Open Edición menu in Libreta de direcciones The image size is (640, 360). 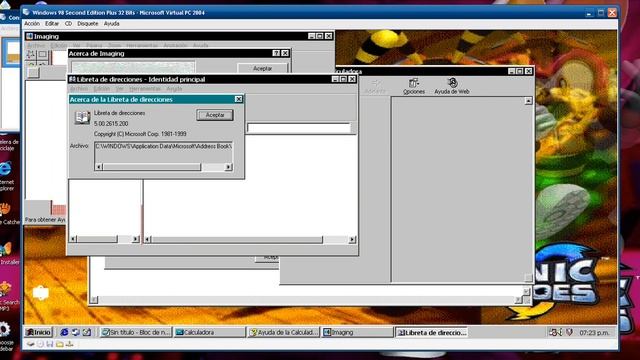(x=102, y=89)
